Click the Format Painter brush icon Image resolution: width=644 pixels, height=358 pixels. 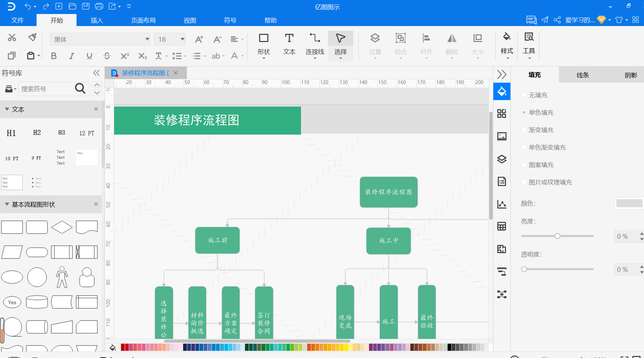(32, 37)
